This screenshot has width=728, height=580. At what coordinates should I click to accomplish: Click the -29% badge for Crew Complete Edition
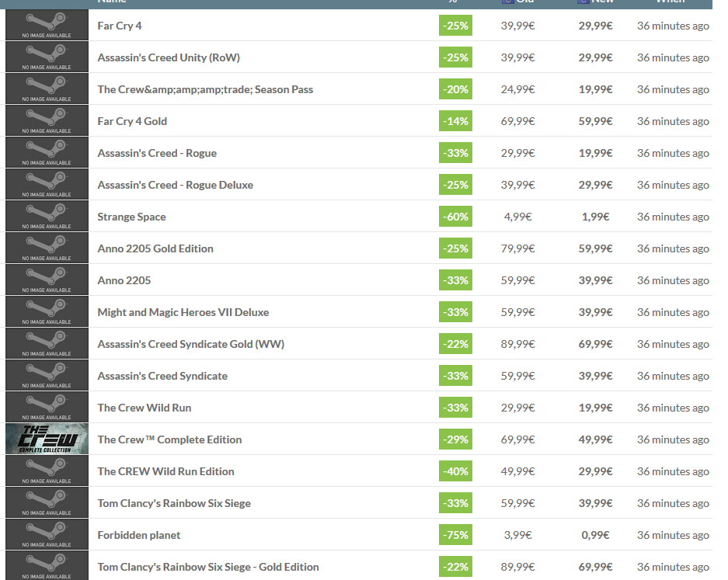pos(455,439)
